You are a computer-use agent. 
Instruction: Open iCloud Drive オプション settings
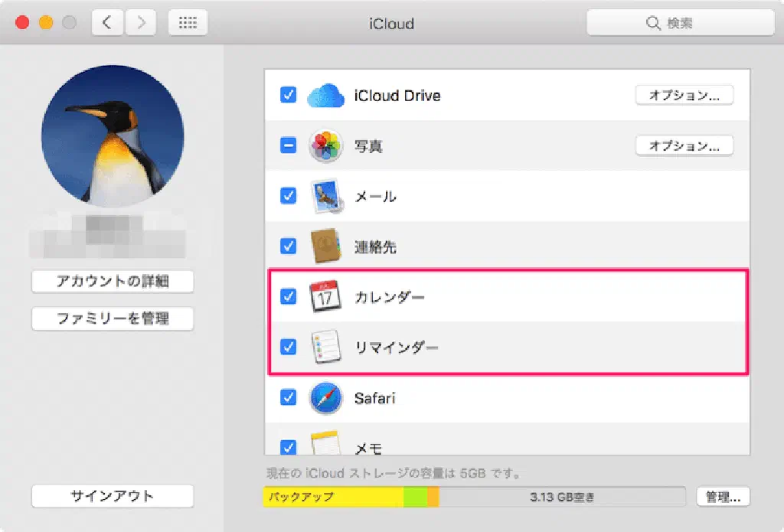684,96
